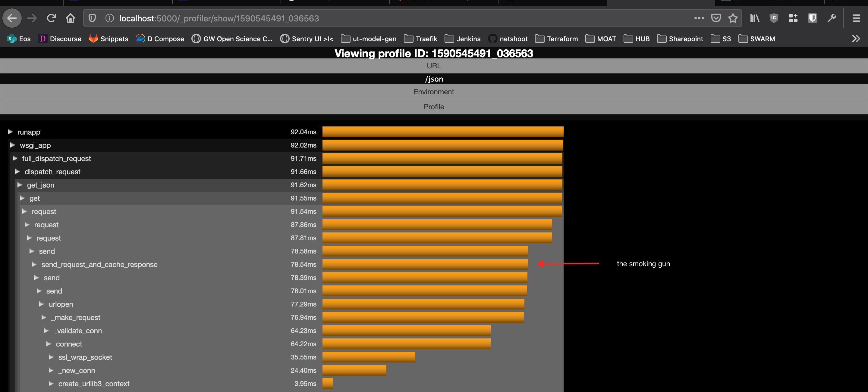Select the 78.54ms timing value
This screenshot has height=392, width=868.
[x=303, y=264]
